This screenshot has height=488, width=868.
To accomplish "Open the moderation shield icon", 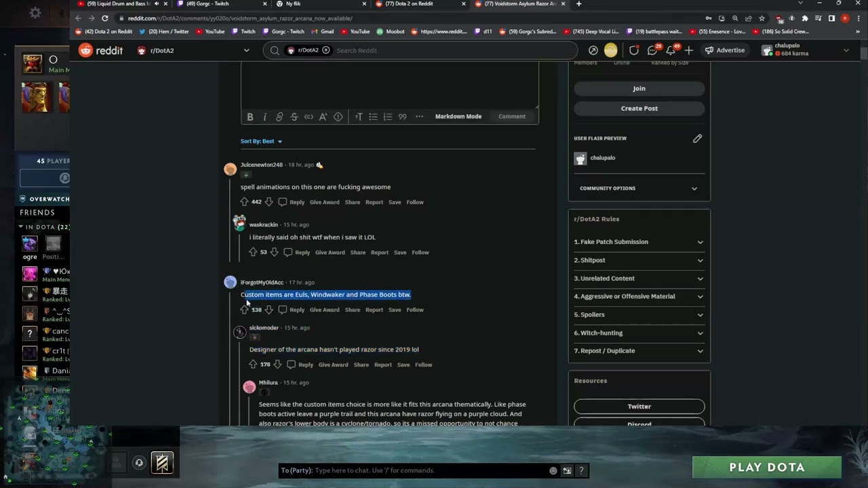I will [x=634, y=50].
